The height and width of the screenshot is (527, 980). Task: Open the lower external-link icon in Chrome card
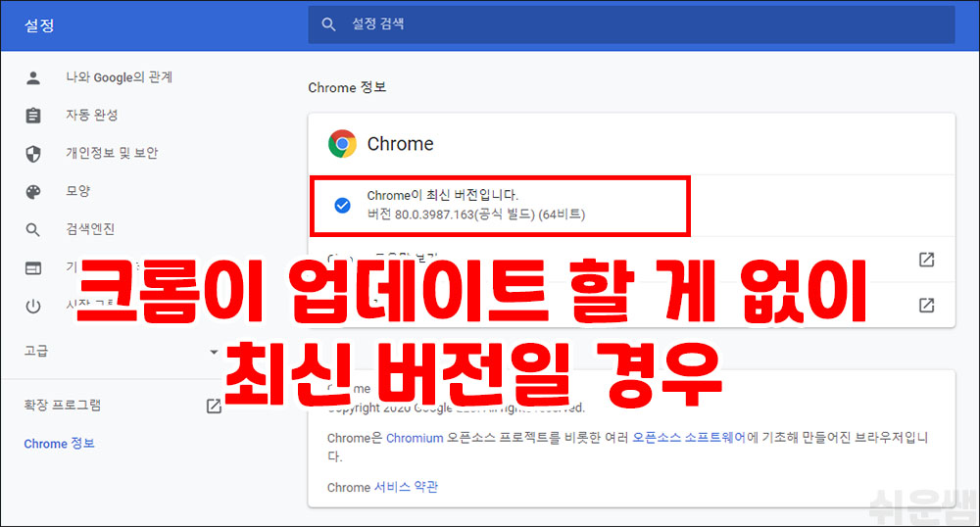[926, 306]
